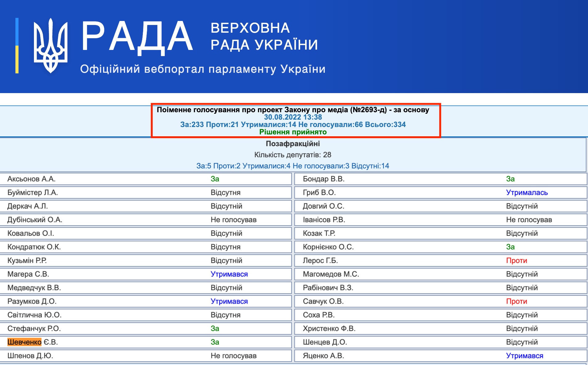Select deputy name Дубінський О.А.
The width and height of the screenshot is (588, 365).
(35, 219)
